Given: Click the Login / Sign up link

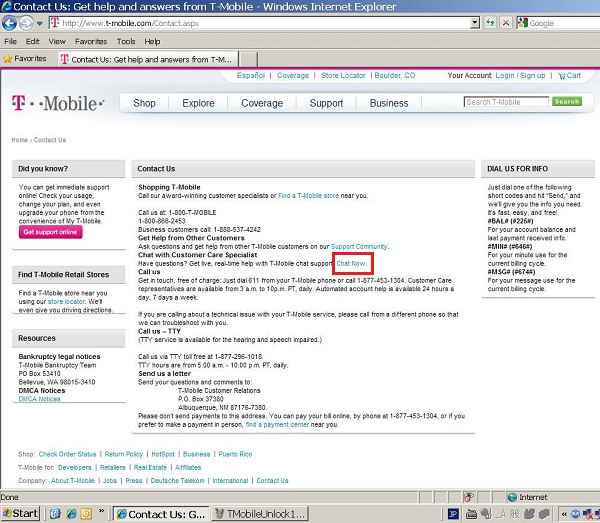Looking at the screenshot, I should click(520, 75).
